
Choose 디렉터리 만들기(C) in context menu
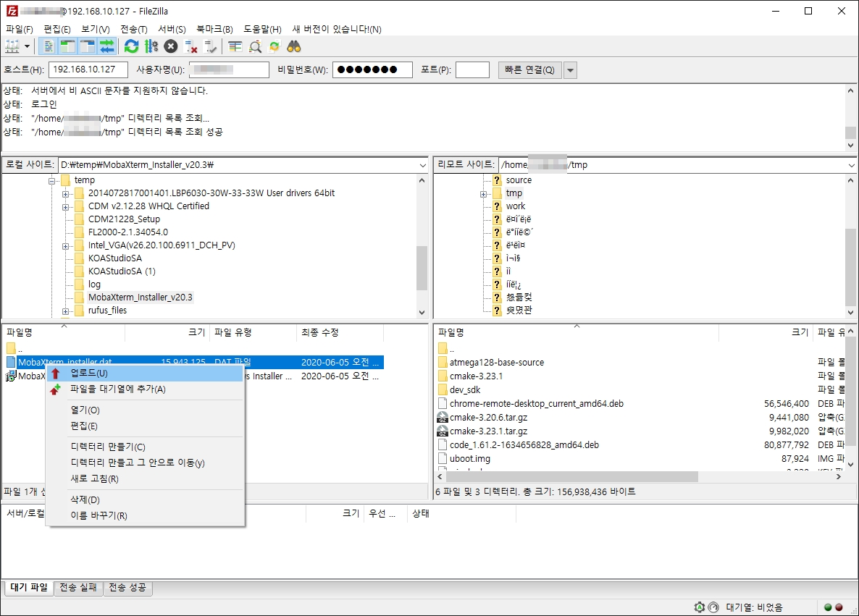point(145,447)
